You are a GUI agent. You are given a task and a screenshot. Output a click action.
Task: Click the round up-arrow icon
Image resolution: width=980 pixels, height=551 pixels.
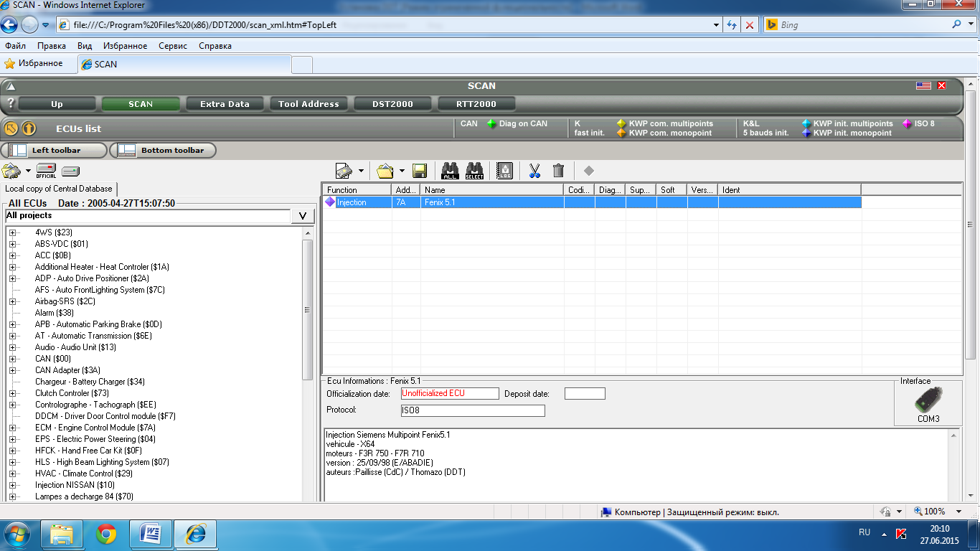(29, 128)
